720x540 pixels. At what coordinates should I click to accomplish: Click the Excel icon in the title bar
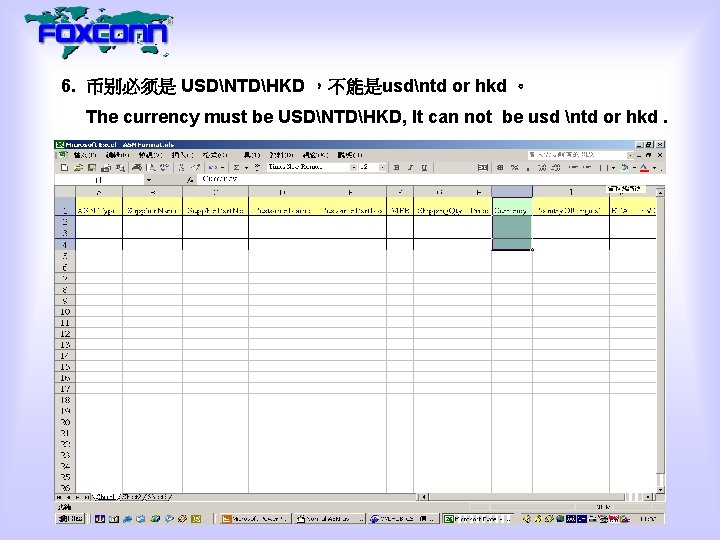[x=60, y=144]
